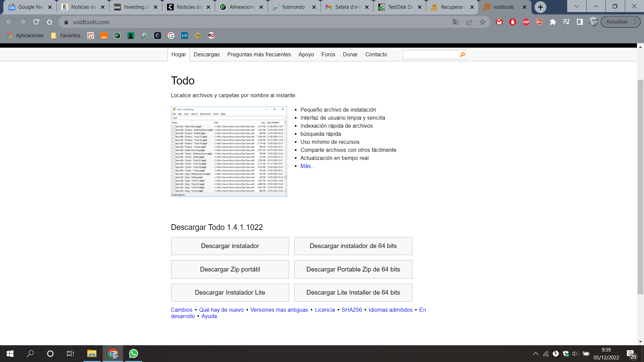Click the share page icon in address bar
This screenshot has height=362, width=644.
click(x=469, y=22)
